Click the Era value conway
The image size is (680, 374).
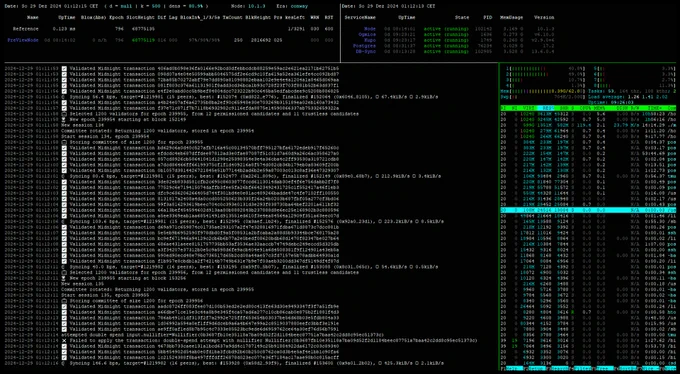(x=299, y=6)
